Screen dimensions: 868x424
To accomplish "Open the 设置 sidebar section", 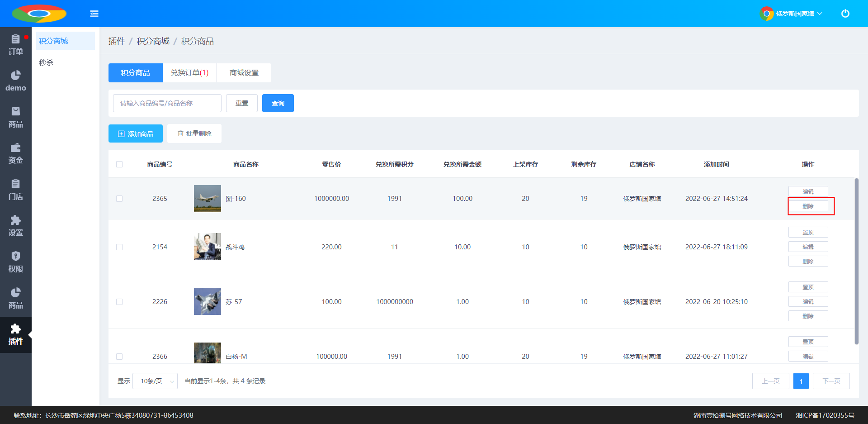I will [x=16, y=226].
